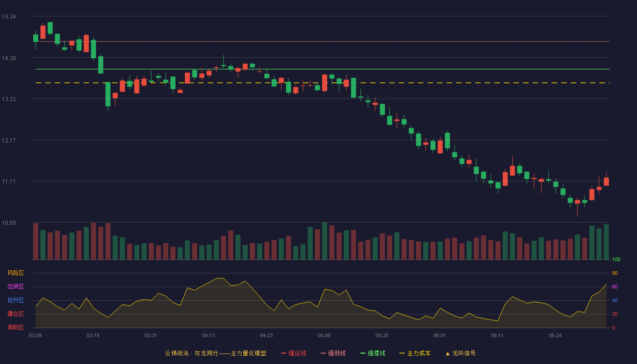Click the rightmost green volume bar
Screen dimensions: 637x364
[x=606, y=242]
